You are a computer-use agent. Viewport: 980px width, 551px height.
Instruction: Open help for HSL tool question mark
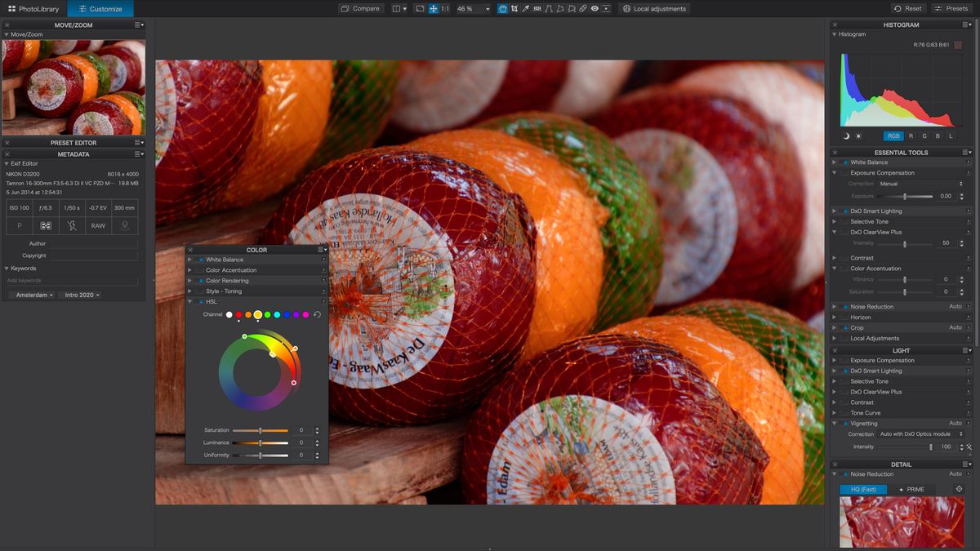point(323,302)
